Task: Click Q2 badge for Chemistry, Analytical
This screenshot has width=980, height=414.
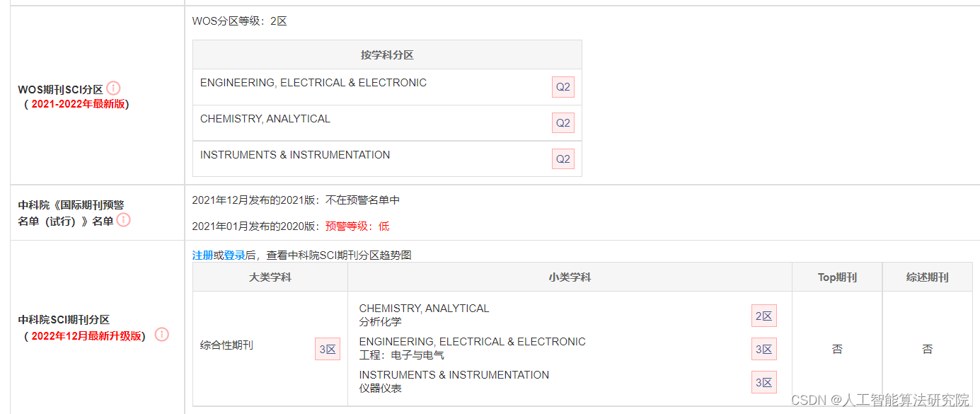Action: click(x=563, y=123)
